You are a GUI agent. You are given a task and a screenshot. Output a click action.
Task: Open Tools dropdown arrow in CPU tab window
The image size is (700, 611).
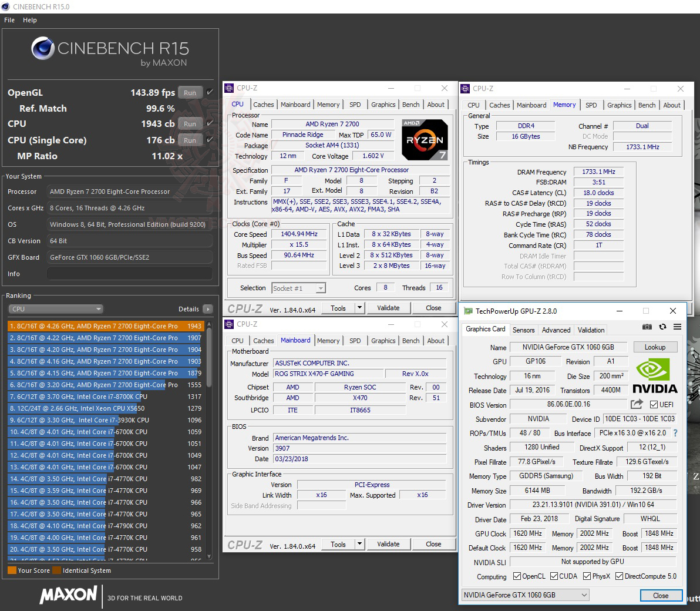[360, 308]
